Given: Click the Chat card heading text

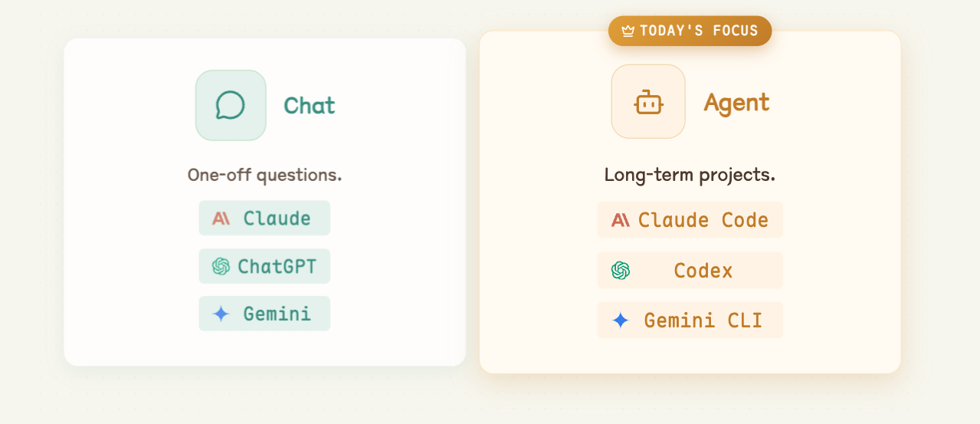Looking at the screenshot, I should [x=310, y=106].
